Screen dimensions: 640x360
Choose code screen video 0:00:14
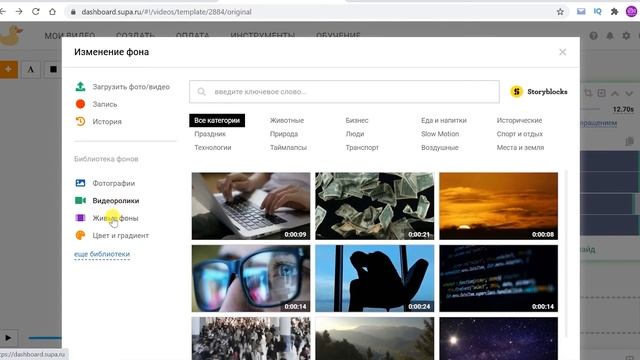pos(498,278)
